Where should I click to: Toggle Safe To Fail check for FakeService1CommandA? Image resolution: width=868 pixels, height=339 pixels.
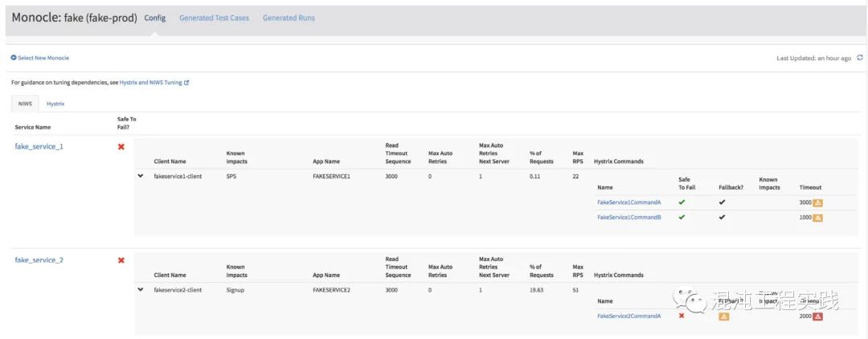click(x=682, y=202)
